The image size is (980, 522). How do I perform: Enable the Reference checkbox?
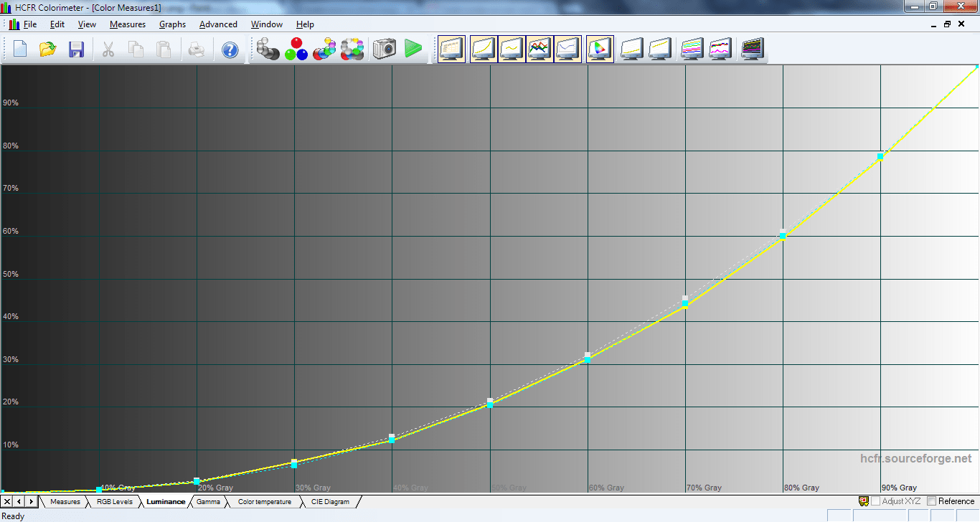[932, 501]
